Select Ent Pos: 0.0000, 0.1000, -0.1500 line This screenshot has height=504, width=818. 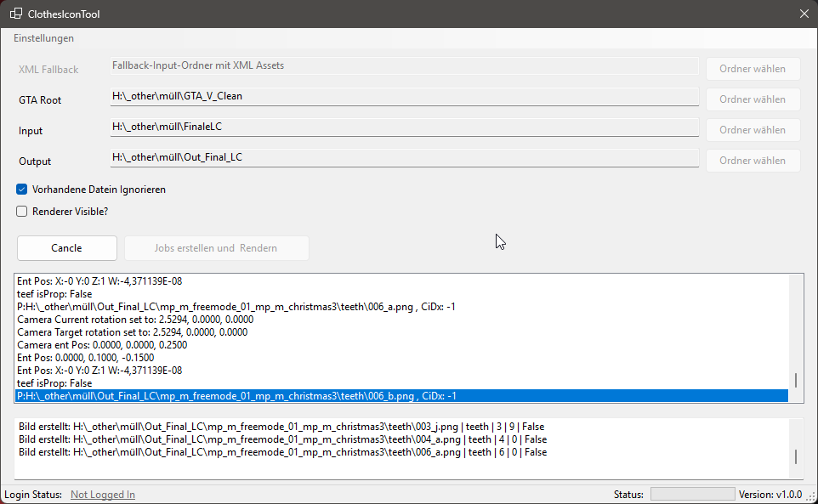[401, 358]
